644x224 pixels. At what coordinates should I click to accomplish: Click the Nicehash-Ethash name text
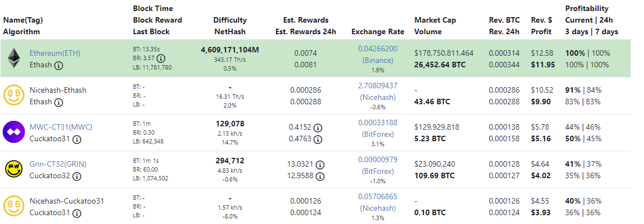(58, 90)
